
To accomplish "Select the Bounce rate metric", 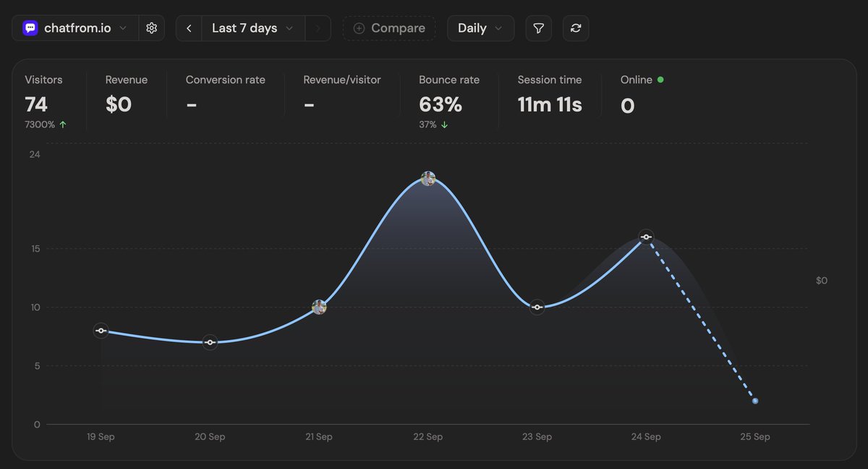I will [448, 101].
